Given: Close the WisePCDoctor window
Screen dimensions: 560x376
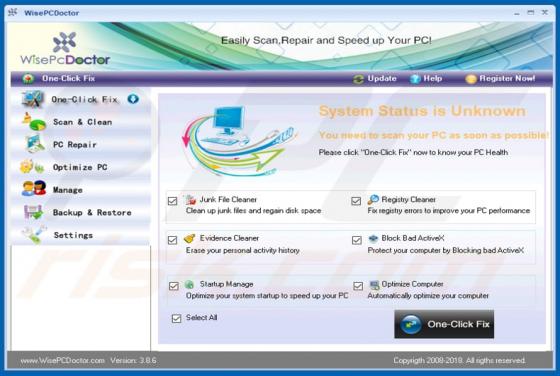Looking at the screenshot, I should (x=545, y=12).
